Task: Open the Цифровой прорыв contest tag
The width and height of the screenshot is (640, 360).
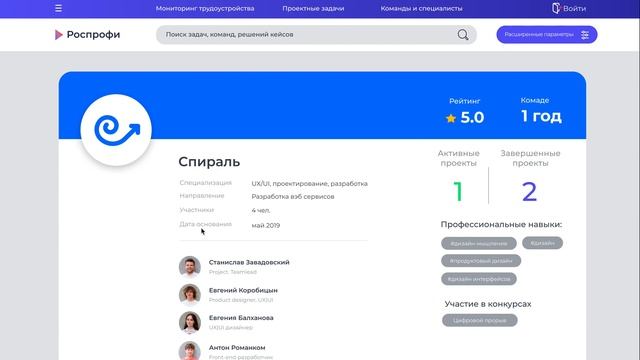Action: point(480,320)
